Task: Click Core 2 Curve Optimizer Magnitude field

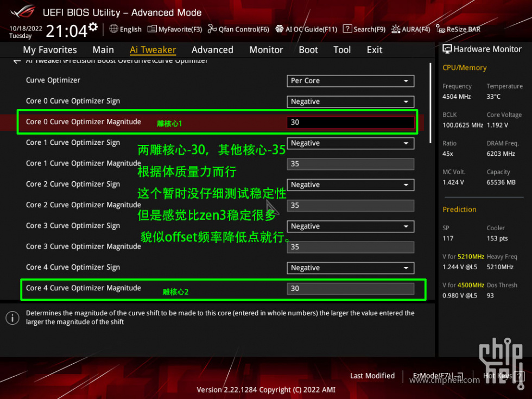Action: click(351, 206)
